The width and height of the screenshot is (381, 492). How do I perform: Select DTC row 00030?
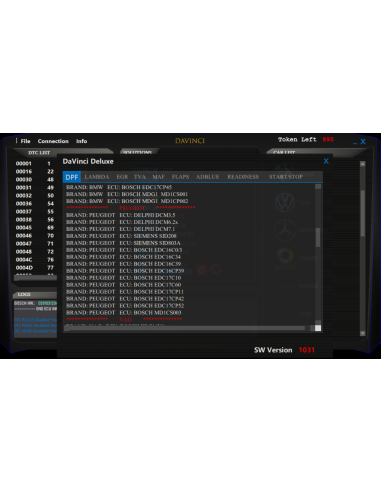tap(35, 180)
